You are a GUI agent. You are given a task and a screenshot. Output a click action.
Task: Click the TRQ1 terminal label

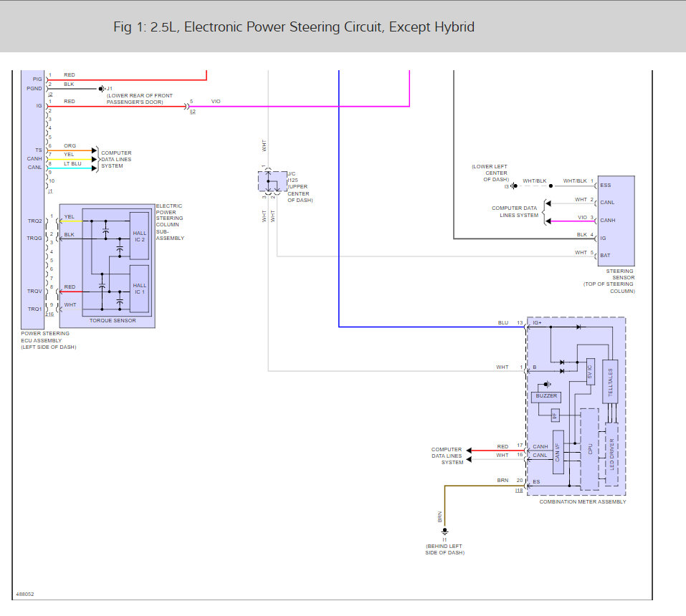[x=35, y=309]
